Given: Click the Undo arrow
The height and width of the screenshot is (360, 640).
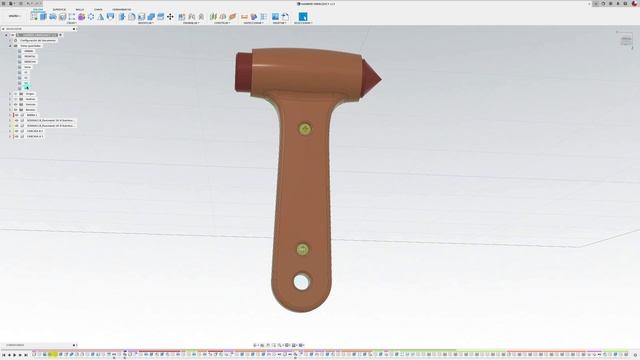Looking at the screenshot, I should 29,4.
